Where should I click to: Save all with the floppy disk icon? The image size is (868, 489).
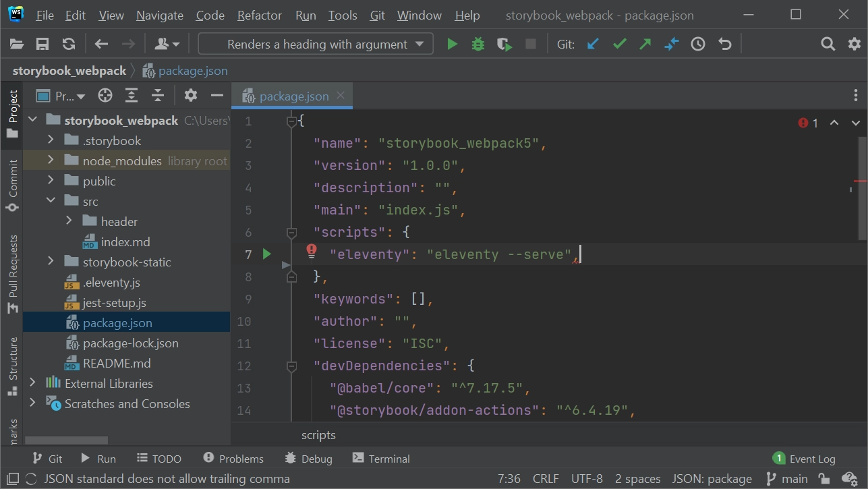coord(42,45)
